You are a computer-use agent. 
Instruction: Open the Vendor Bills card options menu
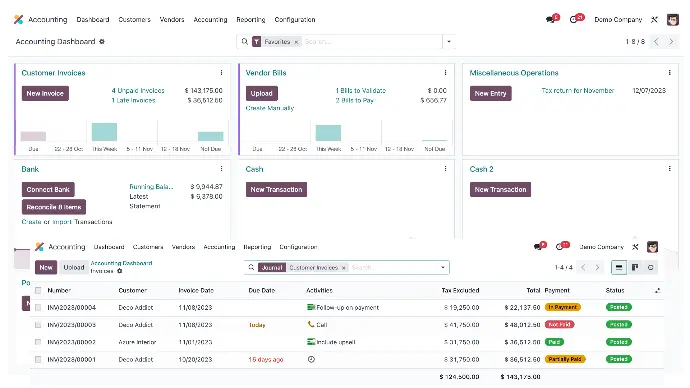(x=445, y=73)
